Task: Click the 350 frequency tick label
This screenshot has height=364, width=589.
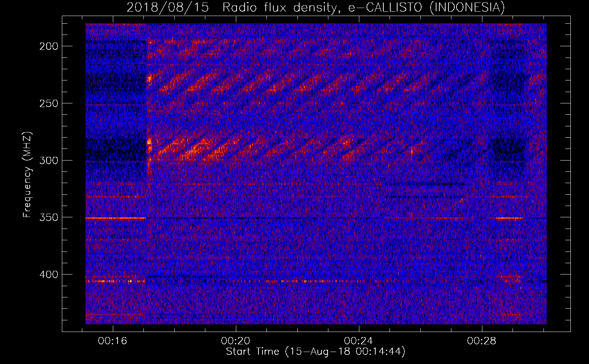Action: 49,217
